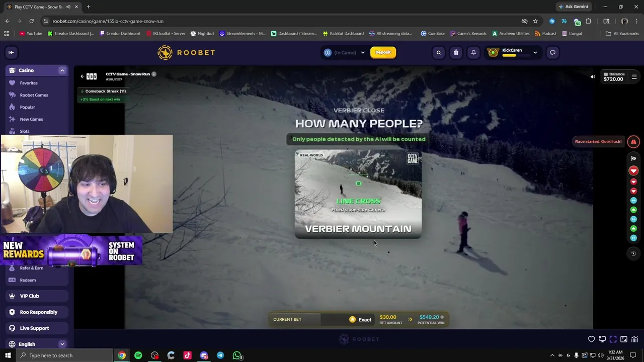This screenshot has width=644, height=362.
Task: Go back using the game arrow icon
Action: (82, 76)
